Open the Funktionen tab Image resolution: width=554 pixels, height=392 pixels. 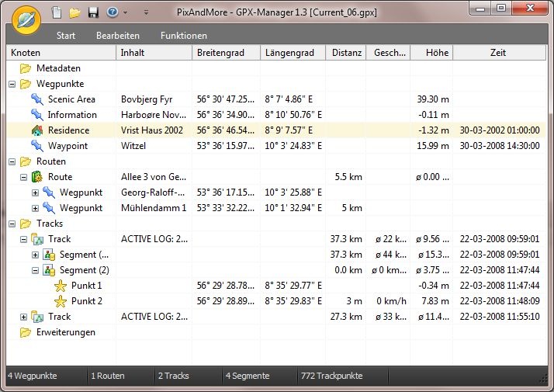pyautogui.click(x=184, y=36)
